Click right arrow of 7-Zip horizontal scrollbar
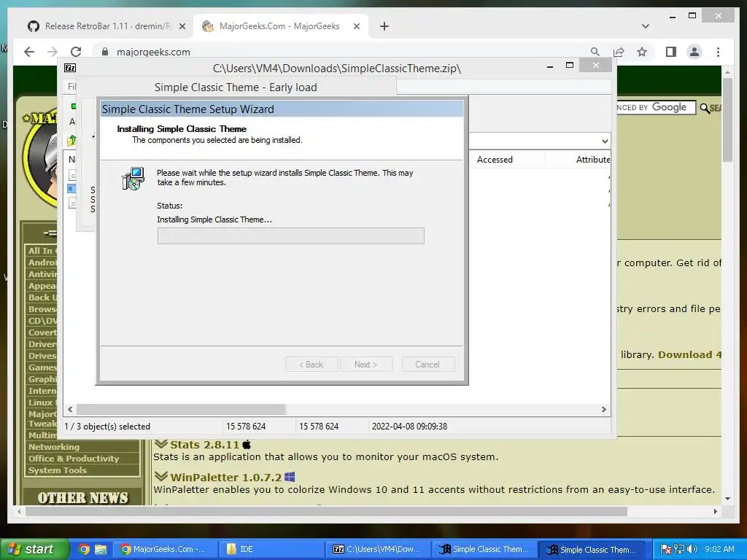Image resolution: width=747 pixels, height=560 pixels. (x=603, y=410)
